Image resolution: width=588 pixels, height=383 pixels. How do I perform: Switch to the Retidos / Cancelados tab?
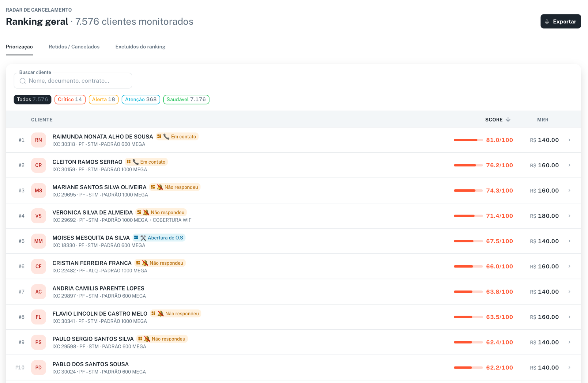click(74, 47)
